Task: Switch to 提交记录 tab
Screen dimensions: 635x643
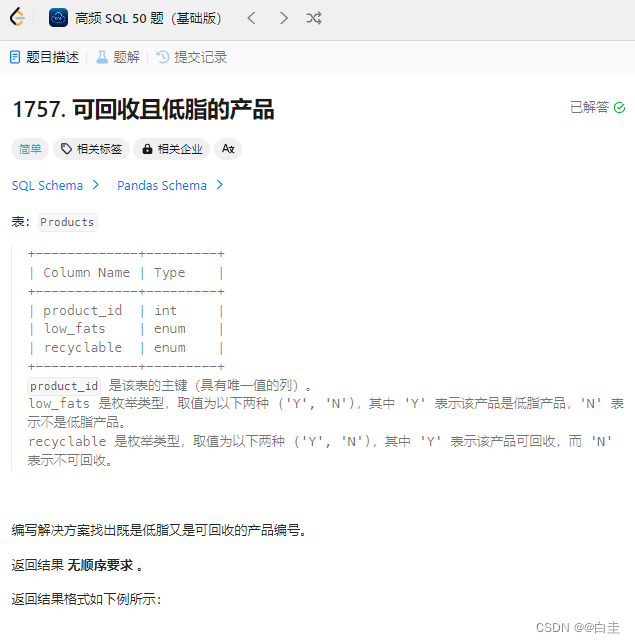Action: click(x=192, y=57)
